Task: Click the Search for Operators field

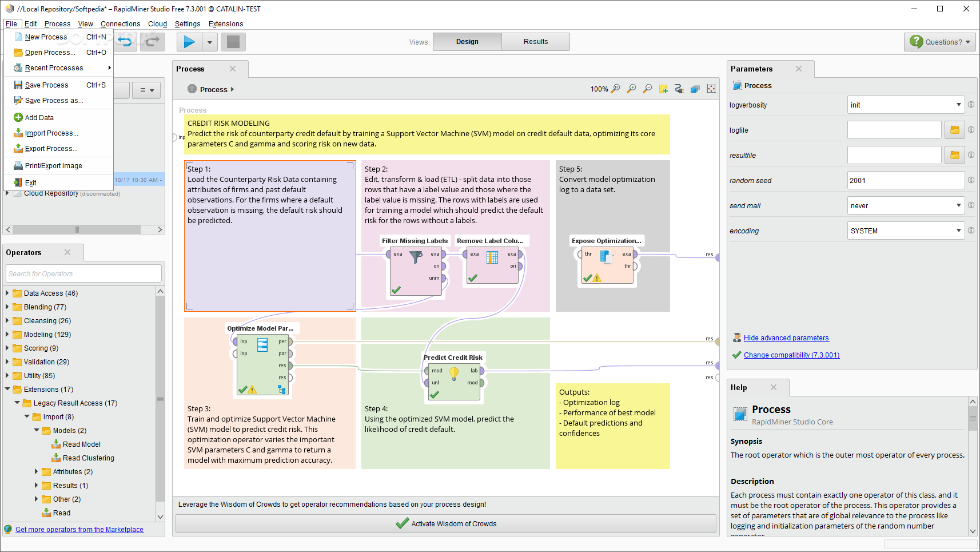Action: click(84, 273)
